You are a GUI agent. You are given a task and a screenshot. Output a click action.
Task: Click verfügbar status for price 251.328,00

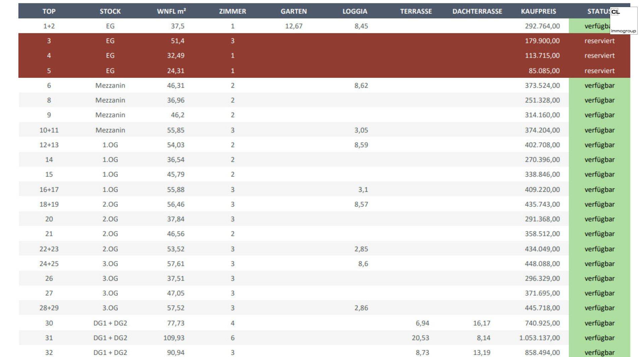(x=599, y=100)
